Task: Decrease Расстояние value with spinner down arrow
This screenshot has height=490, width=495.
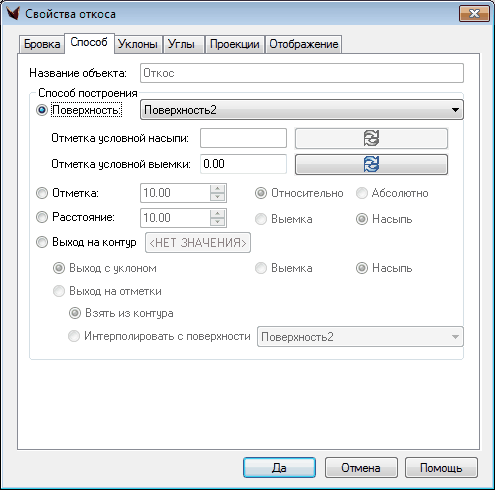Action: (218, 222)
